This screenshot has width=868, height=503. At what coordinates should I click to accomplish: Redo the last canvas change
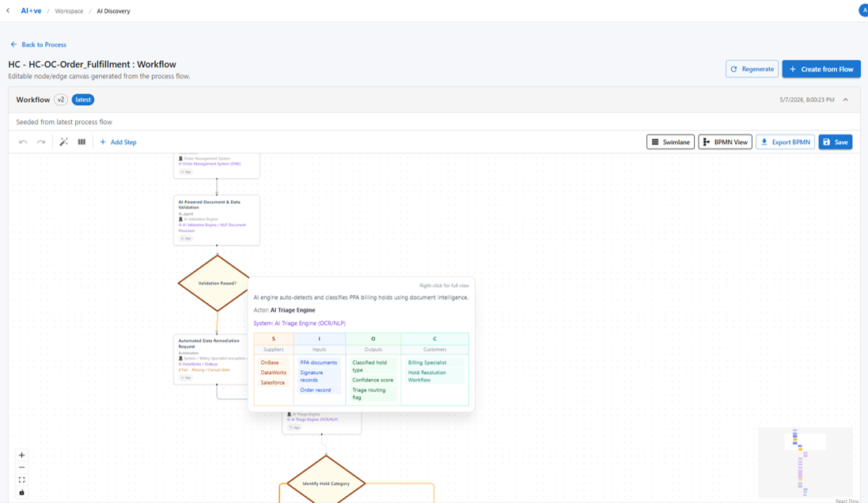pos(41,142)
